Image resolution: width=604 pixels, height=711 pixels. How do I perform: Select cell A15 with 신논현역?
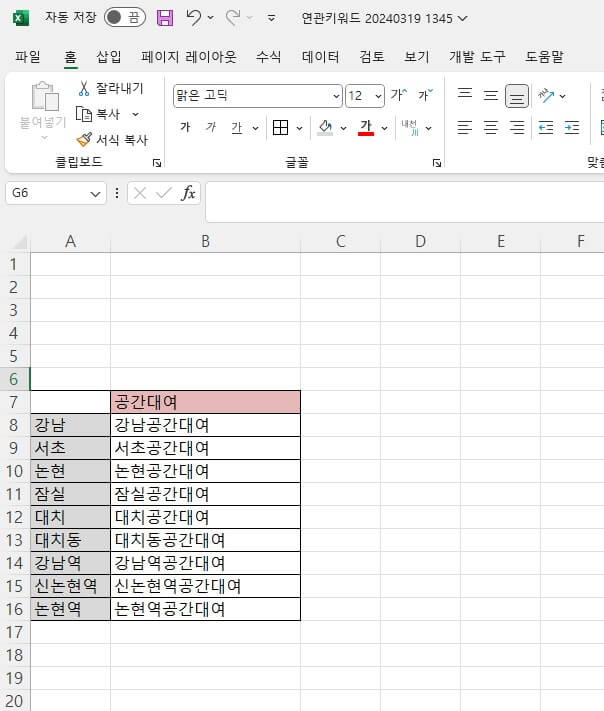coord(70,586)
